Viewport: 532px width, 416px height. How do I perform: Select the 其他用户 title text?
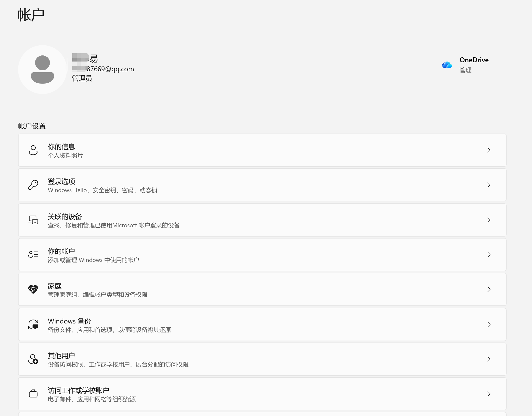click(x=61, y=356)
